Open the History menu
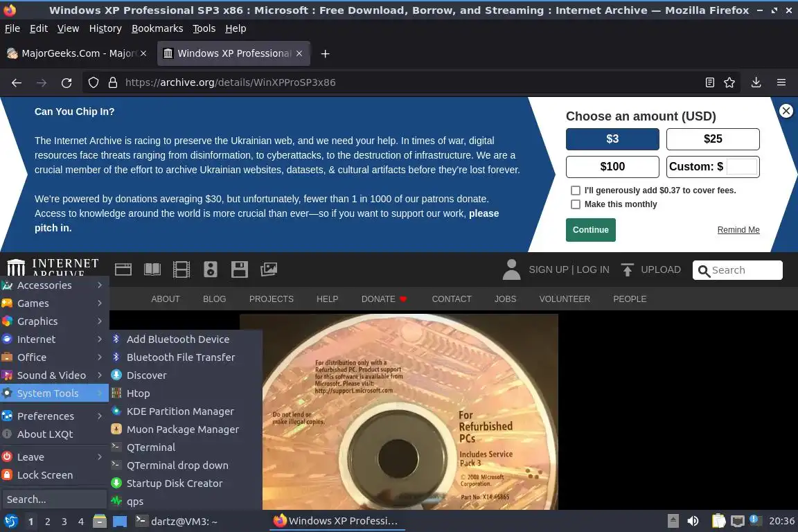 (105, 28)
